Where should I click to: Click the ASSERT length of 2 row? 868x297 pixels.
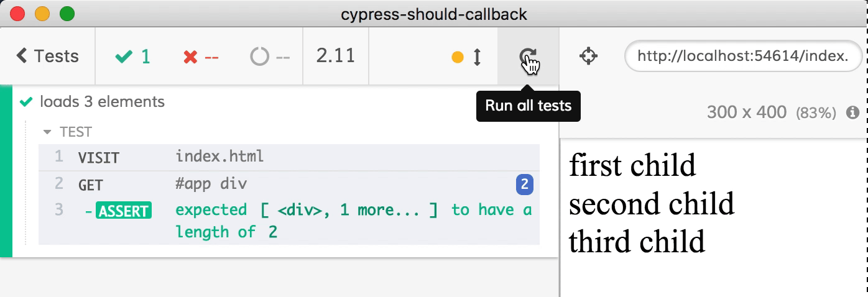289,221
